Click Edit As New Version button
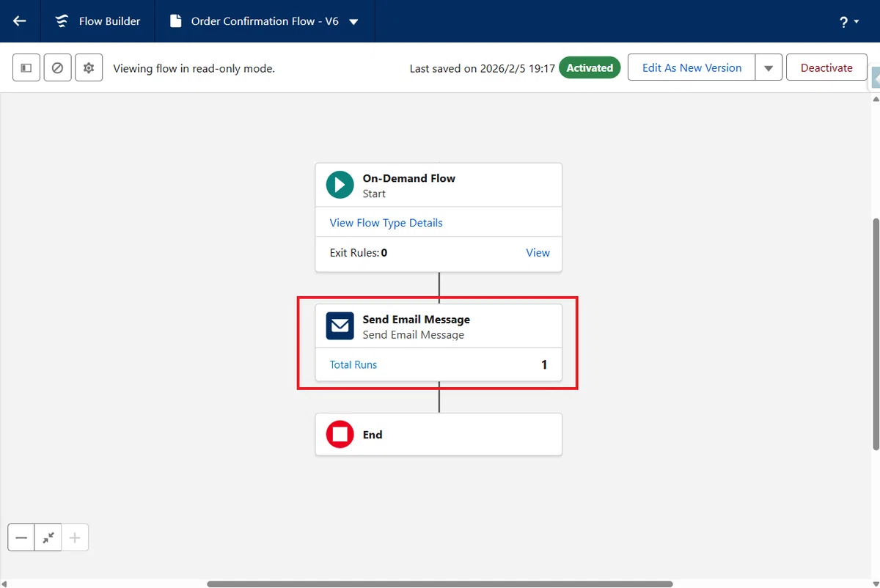The height and width of the screenshot is (588, 880). click(692, 67)
